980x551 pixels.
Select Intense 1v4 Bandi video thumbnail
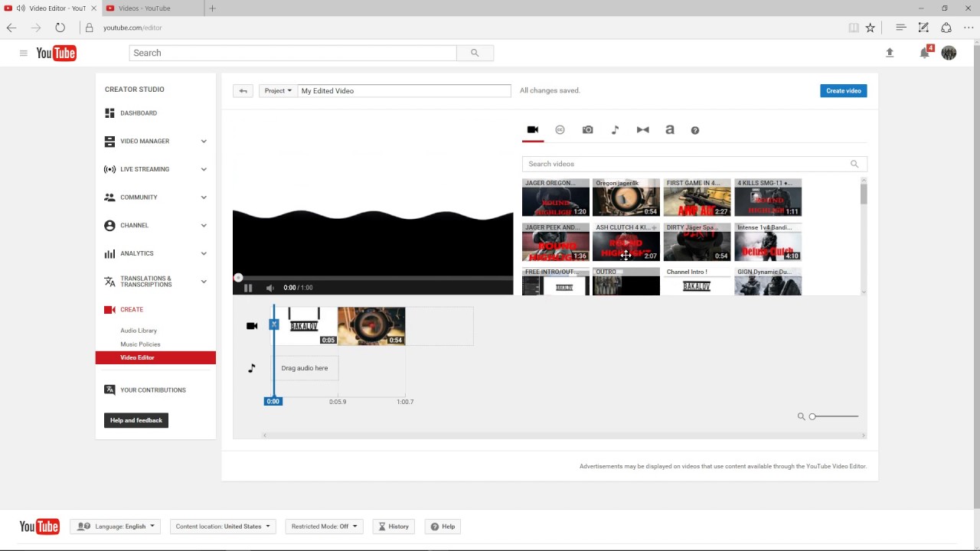(x=768, y=243)
